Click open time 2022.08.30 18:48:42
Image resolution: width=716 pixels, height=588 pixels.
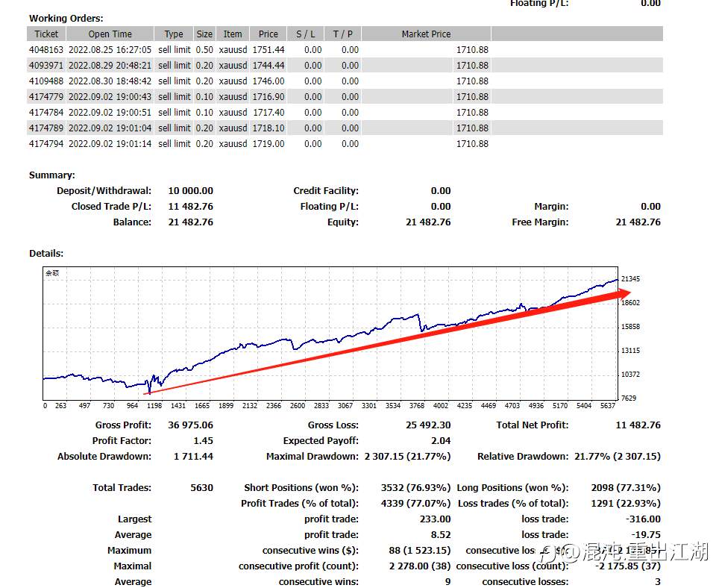coord(110,81)
